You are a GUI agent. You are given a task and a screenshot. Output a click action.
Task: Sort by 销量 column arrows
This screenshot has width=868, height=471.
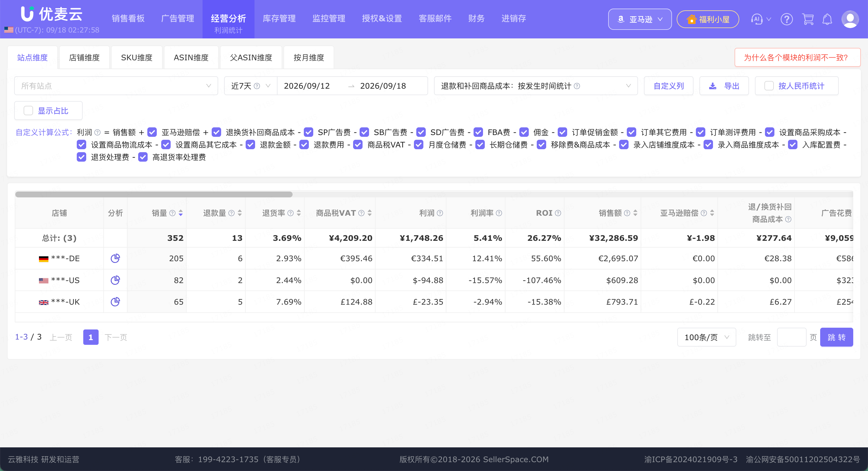(181, 213)
